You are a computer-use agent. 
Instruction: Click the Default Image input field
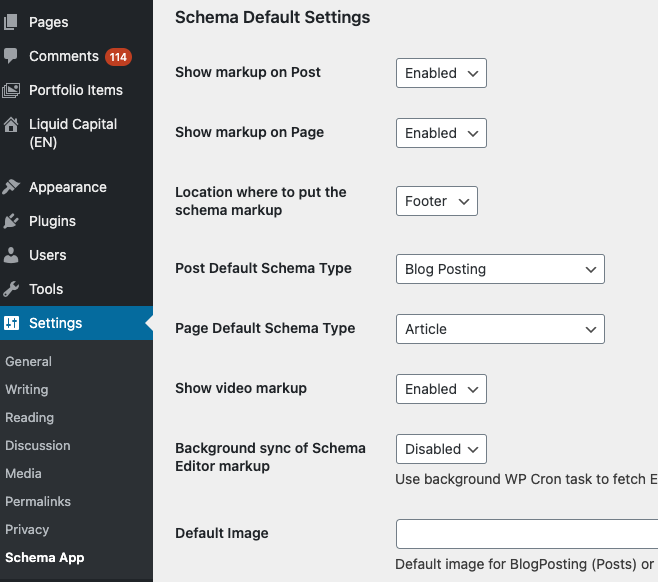click(527, 534)
